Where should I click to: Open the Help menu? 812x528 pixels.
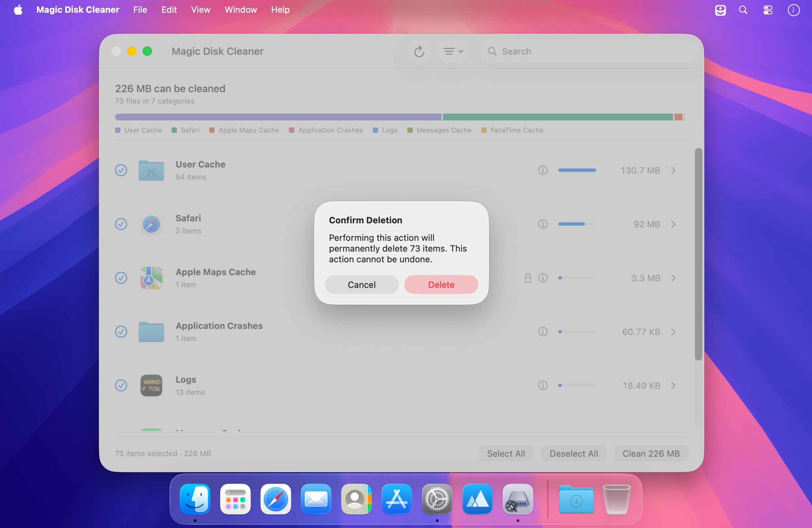point(280,9)
